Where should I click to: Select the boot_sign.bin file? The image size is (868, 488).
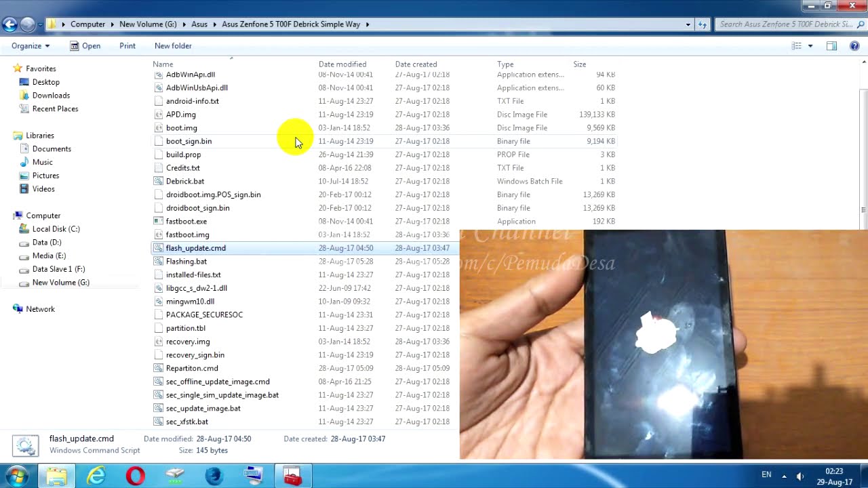(x=189, y=142)
